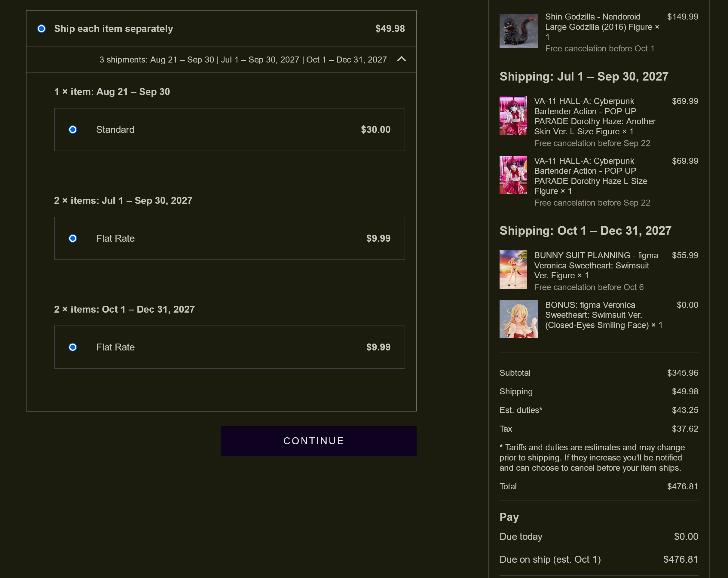
Task: Click the Subtotal $345.96 amount
Action: 682,373
